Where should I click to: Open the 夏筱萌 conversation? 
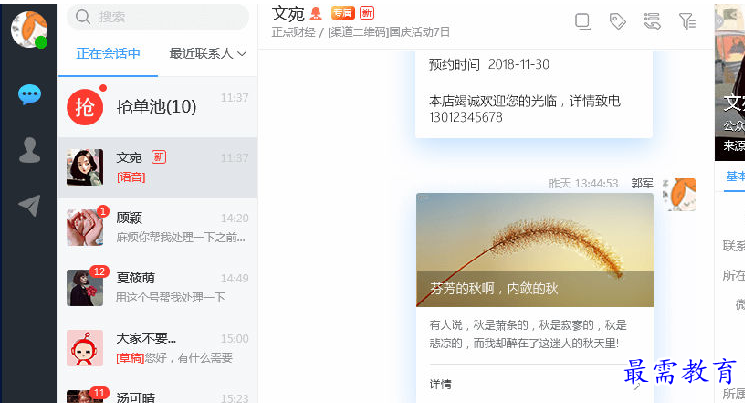pos(158,288)
